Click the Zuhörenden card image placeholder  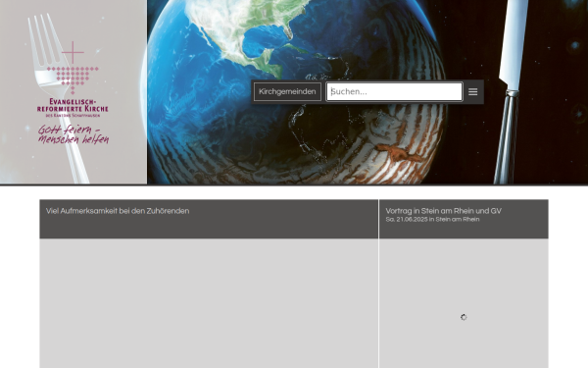pos(209,303)
